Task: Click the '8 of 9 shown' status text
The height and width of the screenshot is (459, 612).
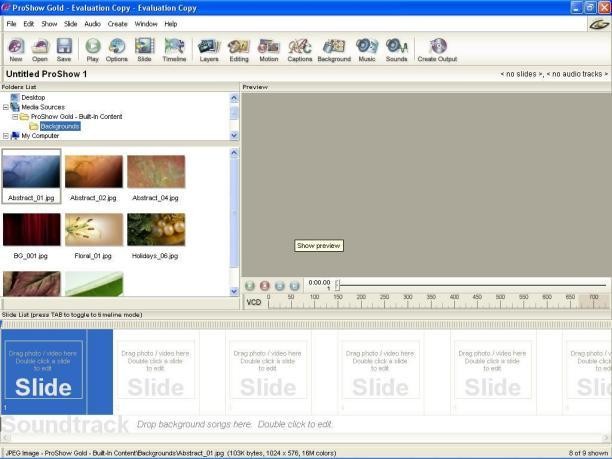Action: pyautogui.click(x=588, y=453)
